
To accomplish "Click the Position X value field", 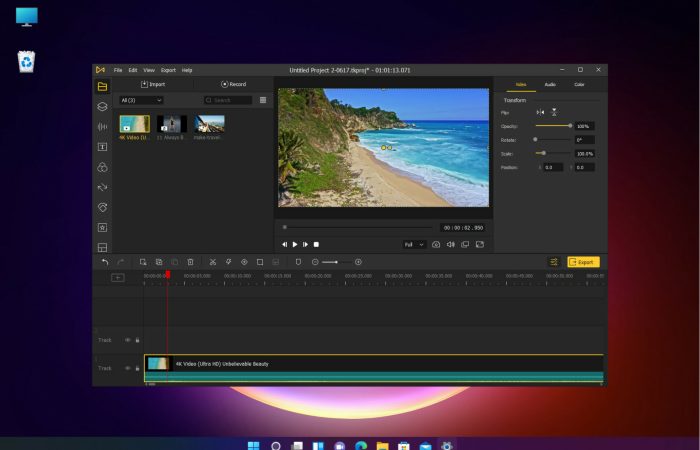I will point(553,167).
